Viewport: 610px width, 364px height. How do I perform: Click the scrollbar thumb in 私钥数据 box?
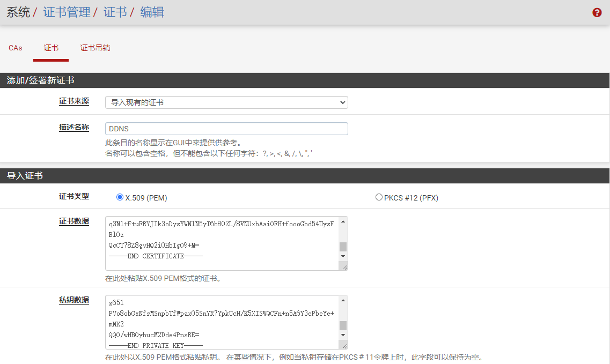[343, 325]
